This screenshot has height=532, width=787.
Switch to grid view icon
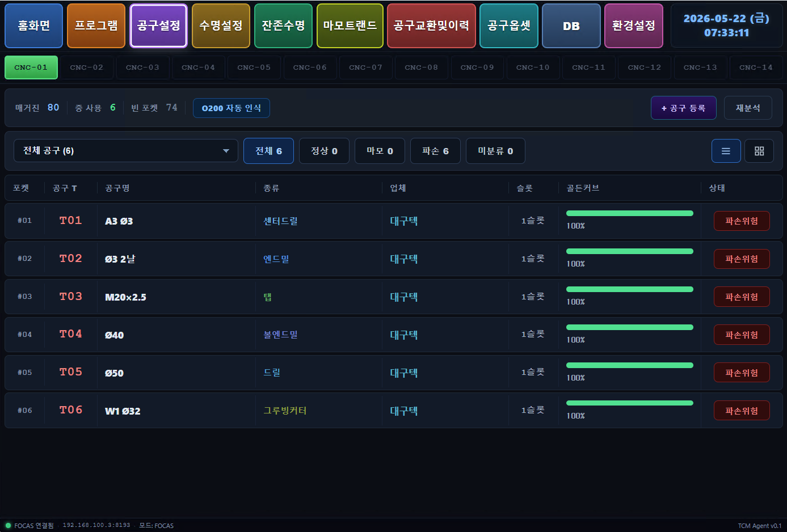click(759, 151)
